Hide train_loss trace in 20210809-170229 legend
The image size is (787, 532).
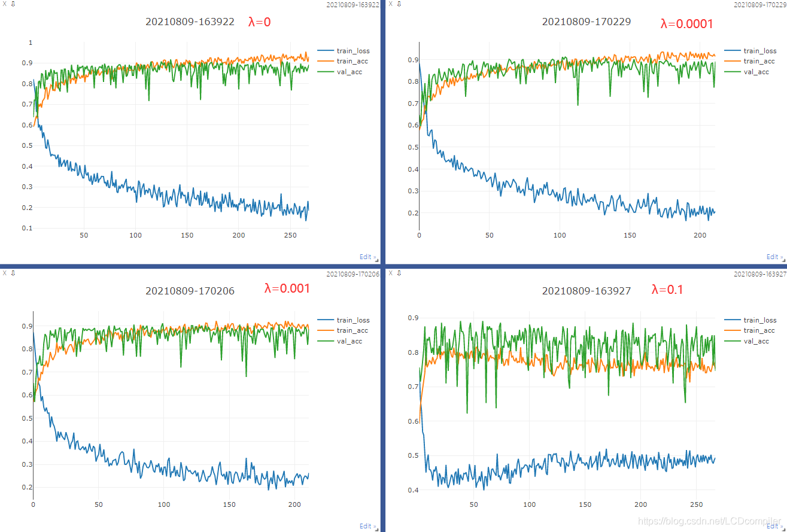click(750, 51)
